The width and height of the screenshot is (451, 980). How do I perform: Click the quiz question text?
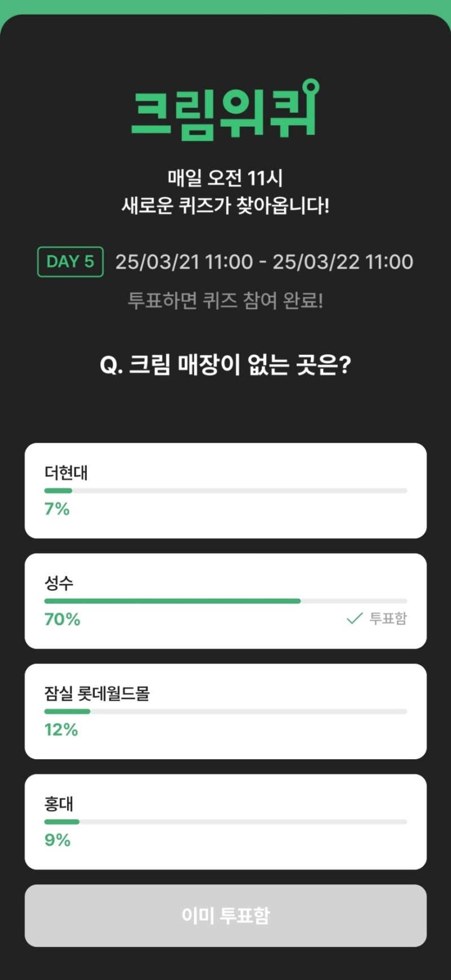(225, 365)
